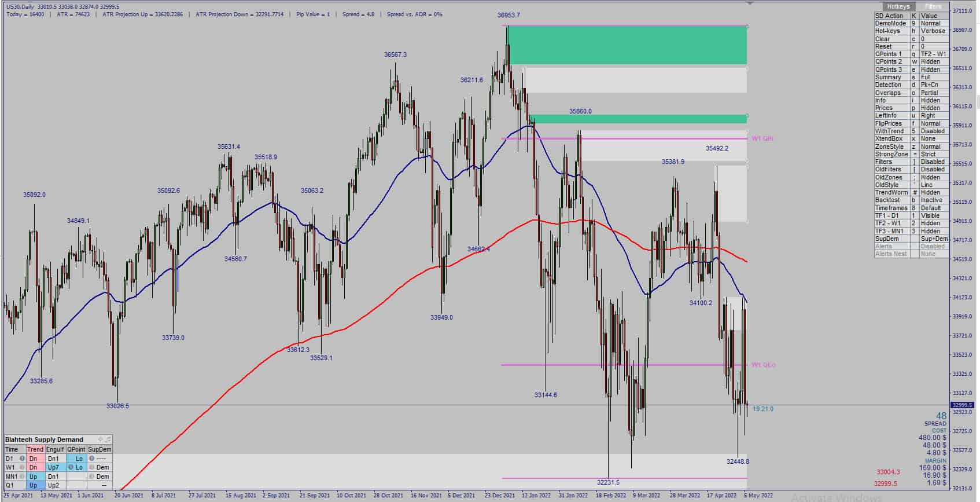Click the Clear row in hotkeys panel

point(912,39)
